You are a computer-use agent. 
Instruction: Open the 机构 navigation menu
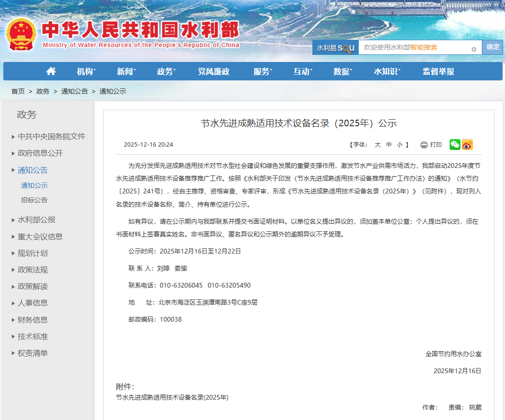pyautogui.click(x=86, y=71)
